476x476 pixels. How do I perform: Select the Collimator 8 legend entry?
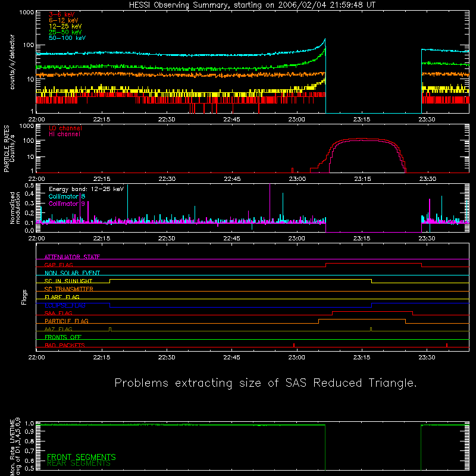coord(67,196)
